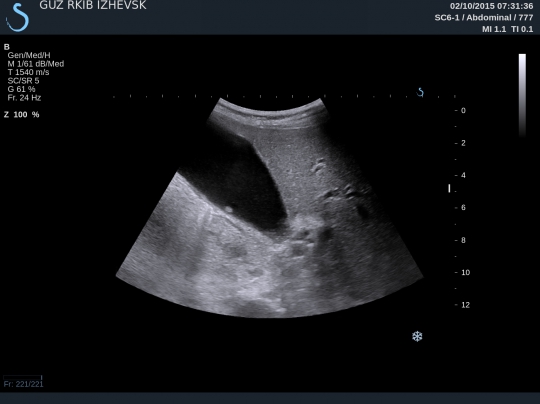This screenshot has width=540, height=404.
Task: Click the G 61 % gain setting
Action: tap(21, 89)
